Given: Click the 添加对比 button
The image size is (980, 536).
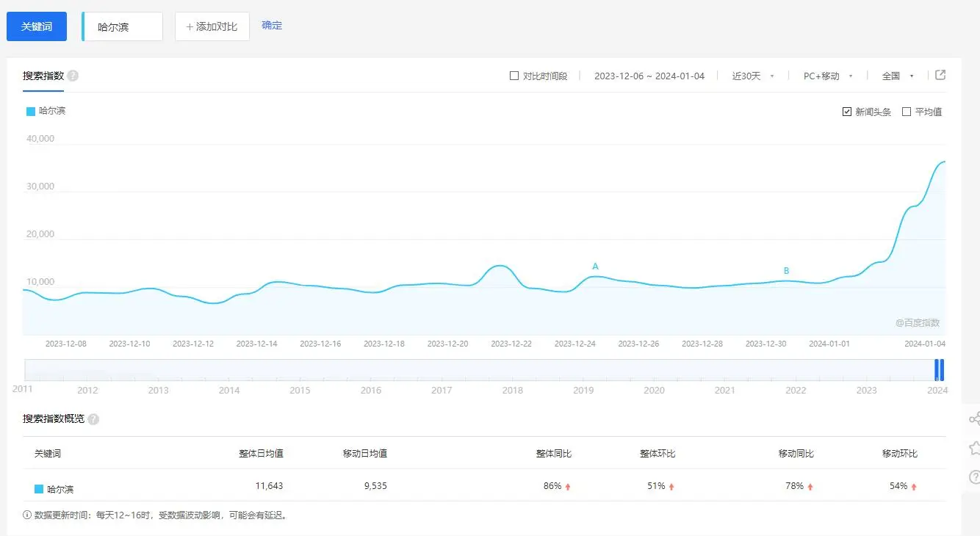Looking at the screenshot, I should tap(212, 26).
